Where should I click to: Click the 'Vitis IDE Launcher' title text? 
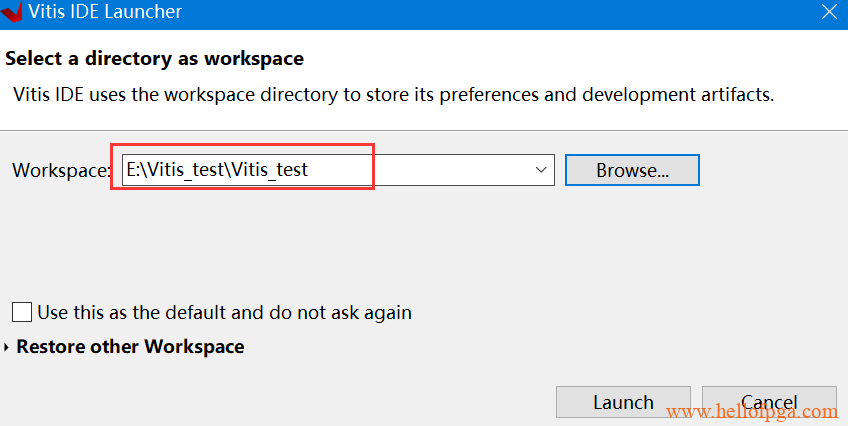[105, 11]
